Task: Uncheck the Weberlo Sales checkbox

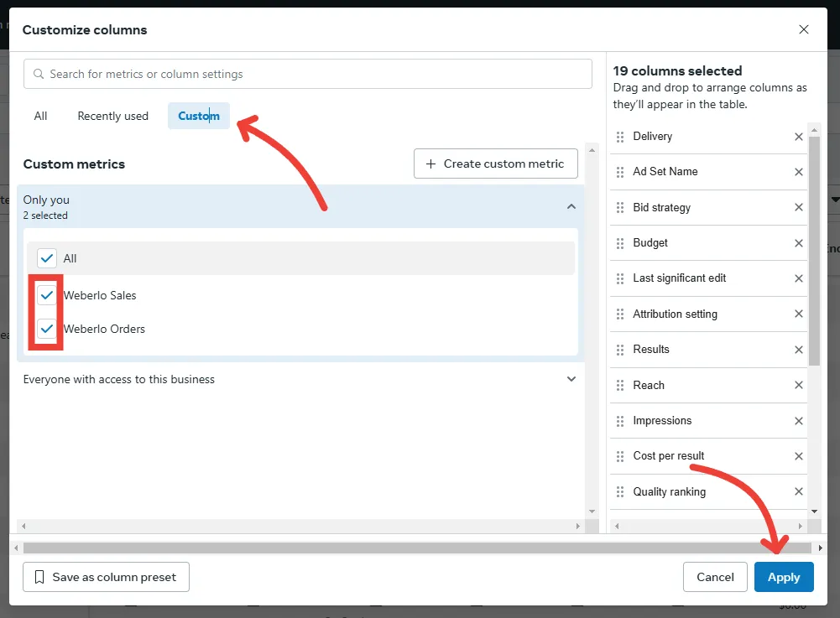Action: (47, 295)
